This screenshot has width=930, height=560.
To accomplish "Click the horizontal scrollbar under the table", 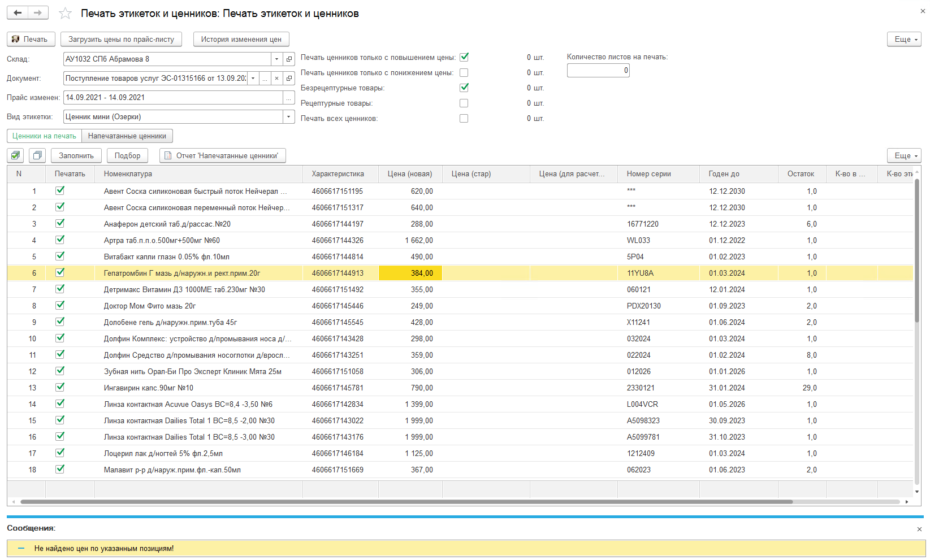I will 406,502.
